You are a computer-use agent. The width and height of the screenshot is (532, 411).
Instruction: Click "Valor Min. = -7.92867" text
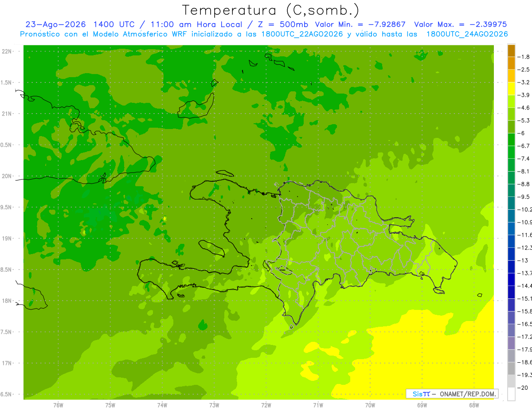coord(360,24)
